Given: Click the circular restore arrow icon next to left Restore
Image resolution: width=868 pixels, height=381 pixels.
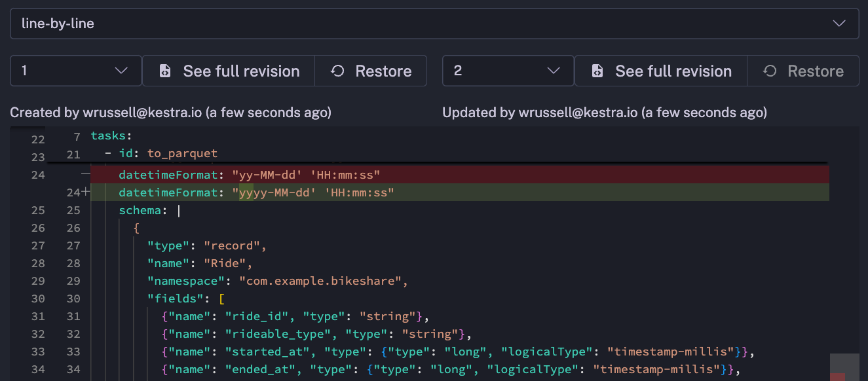Looking at the screenshot, I should click(x=337, y=71).
